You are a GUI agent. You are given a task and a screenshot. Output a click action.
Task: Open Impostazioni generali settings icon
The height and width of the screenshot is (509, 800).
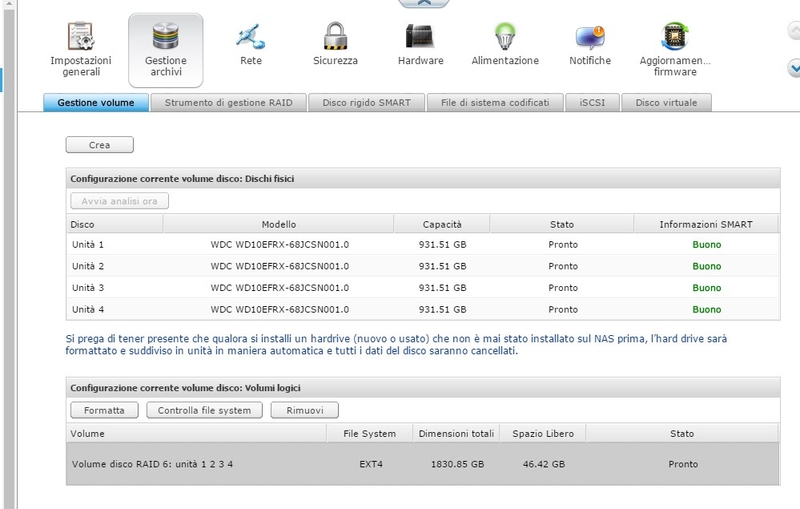click(81, 38)
